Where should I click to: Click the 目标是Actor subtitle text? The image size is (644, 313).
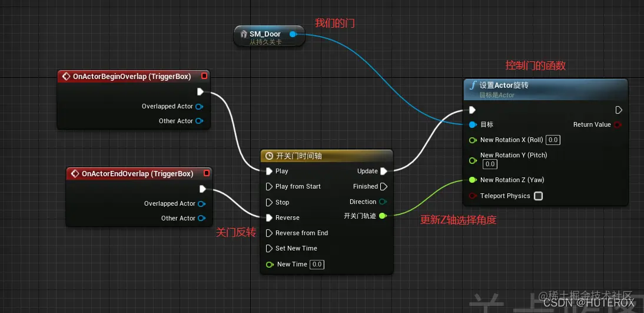(x=497, y=95)
